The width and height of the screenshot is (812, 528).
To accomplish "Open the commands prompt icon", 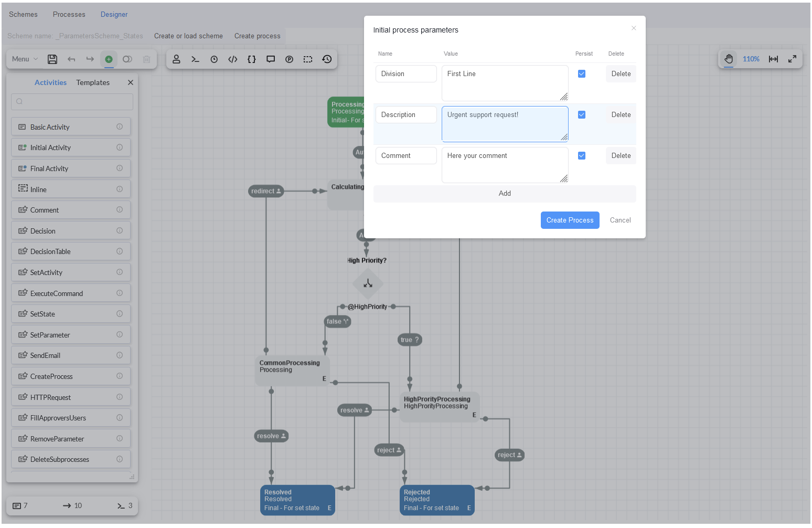I will pyautogui.click(x=195, y=59).
